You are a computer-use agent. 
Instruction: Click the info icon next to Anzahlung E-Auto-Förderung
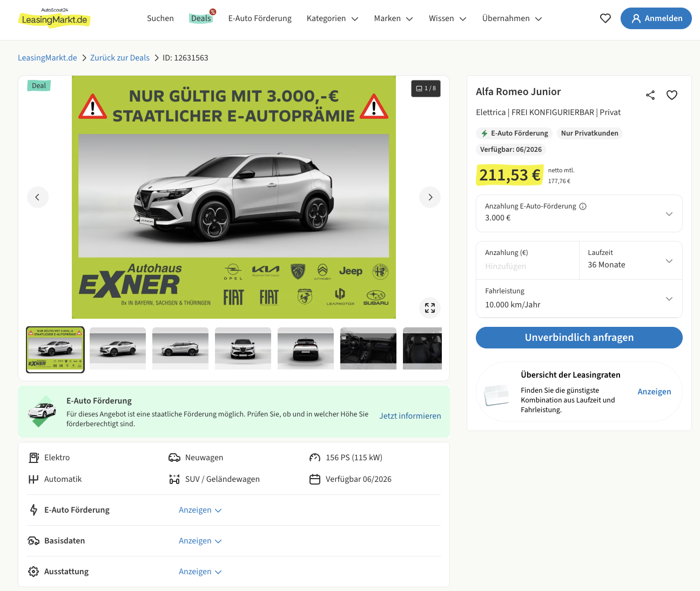click(x=583, y=206)
